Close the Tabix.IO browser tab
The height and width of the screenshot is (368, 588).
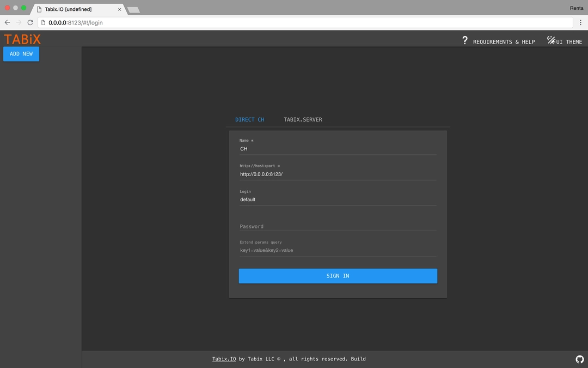point(120,9)
